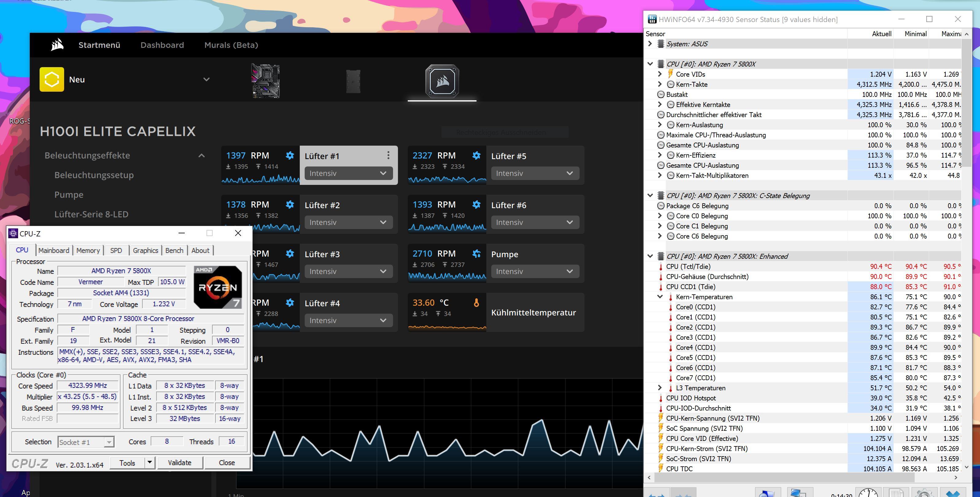This screenshot has height=497, width=980.
Task: Click the clock reset icon in HWiNFO toolbar
Action: (x=869, y=492)
